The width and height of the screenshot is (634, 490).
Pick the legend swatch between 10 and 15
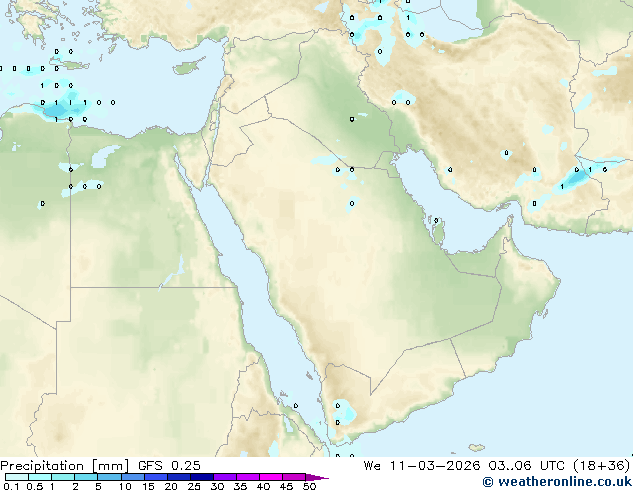[x=133, y=477]
